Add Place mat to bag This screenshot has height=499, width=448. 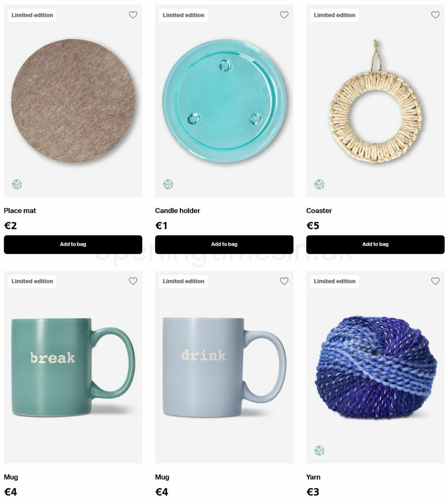tap(73, 244)
